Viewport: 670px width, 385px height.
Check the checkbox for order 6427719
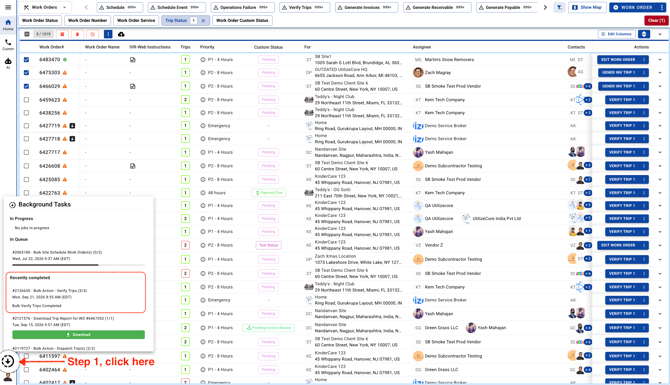[x=26, y=126]
